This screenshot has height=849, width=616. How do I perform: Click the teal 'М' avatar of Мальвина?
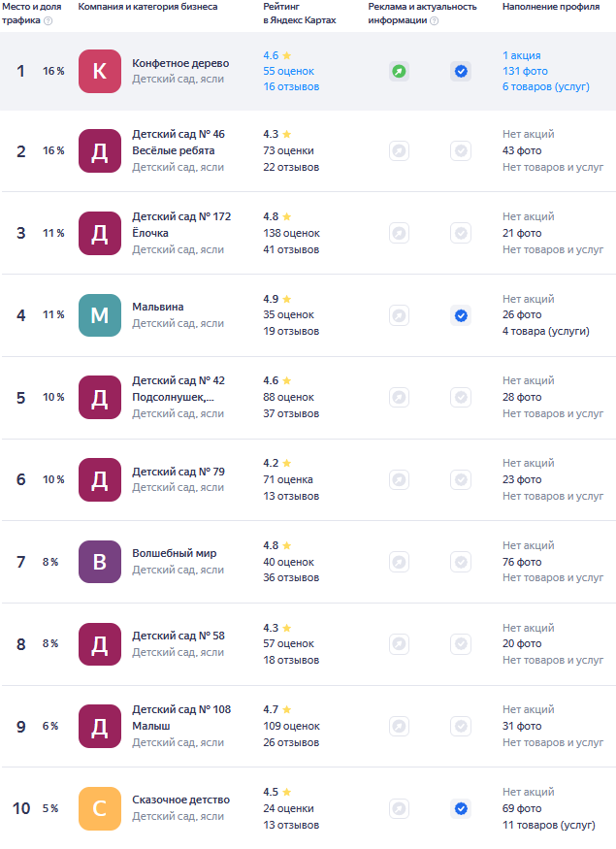[x=100, y=315]
